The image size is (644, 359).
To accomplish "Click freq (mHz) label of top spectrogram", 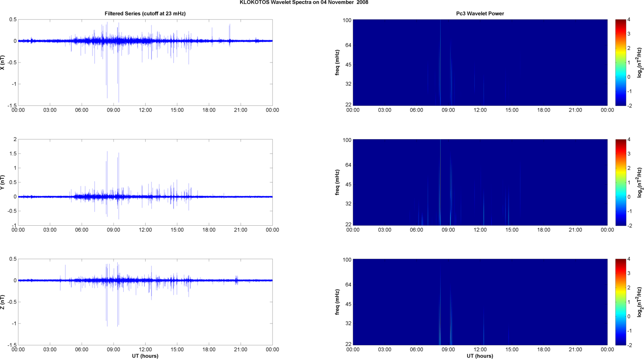I will tap(337, 62).
